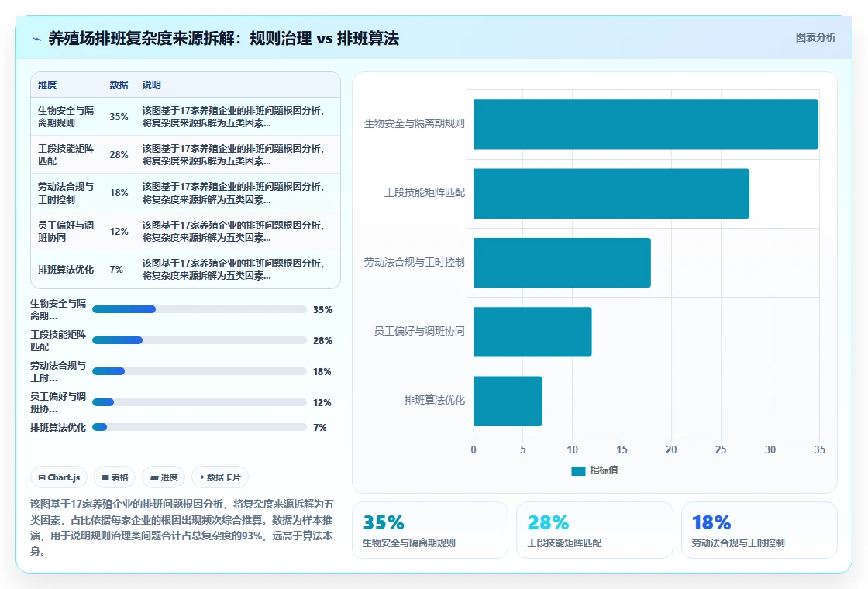868x589 pixels.
Task: Click the 图表分析 label in header
Action: coord(815,38)
